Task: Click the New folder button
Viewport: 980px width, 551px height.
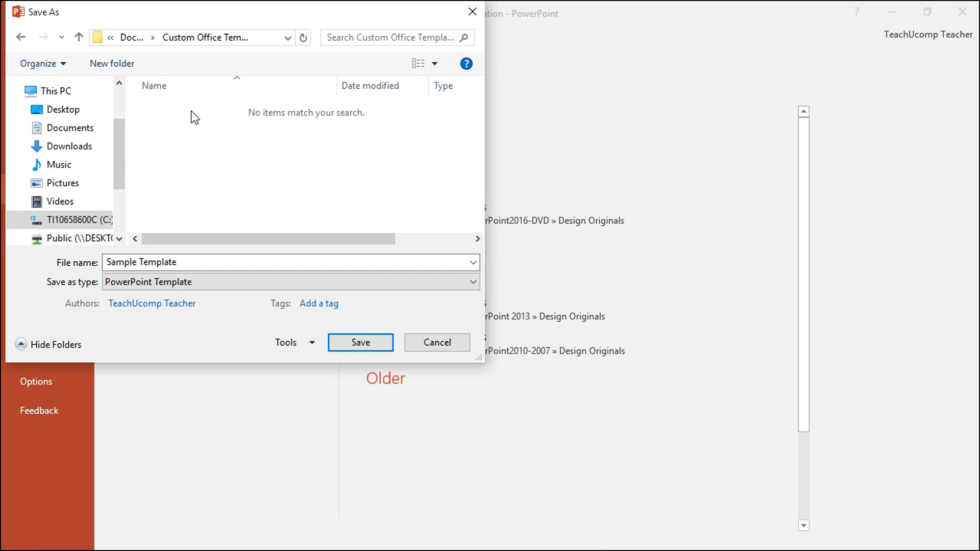Action: click(112, 63)
